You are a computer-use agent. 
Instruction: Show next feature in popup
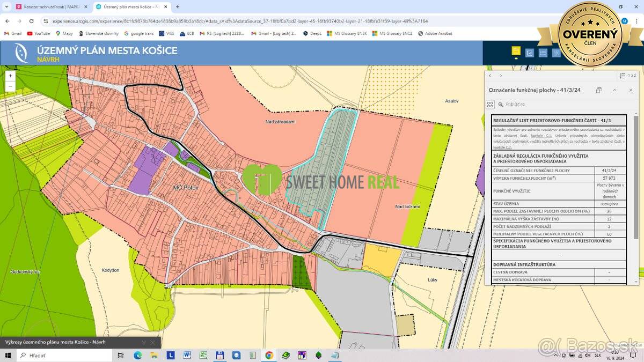501,76
